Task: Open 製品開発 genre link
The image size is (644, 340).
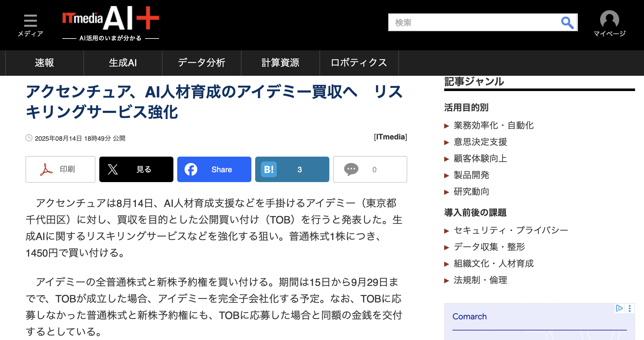Action: 471,175
